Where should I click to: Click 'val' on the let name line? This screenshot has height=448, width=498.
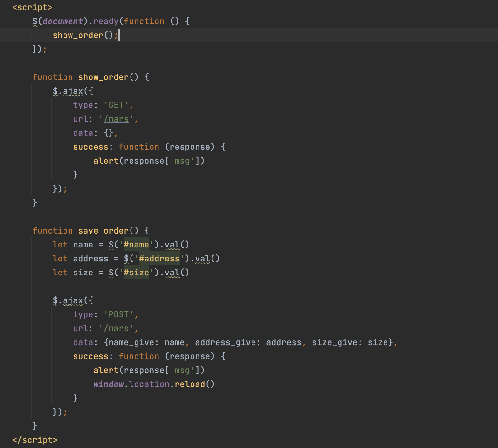pyautogui.click(x=172, y=245)
